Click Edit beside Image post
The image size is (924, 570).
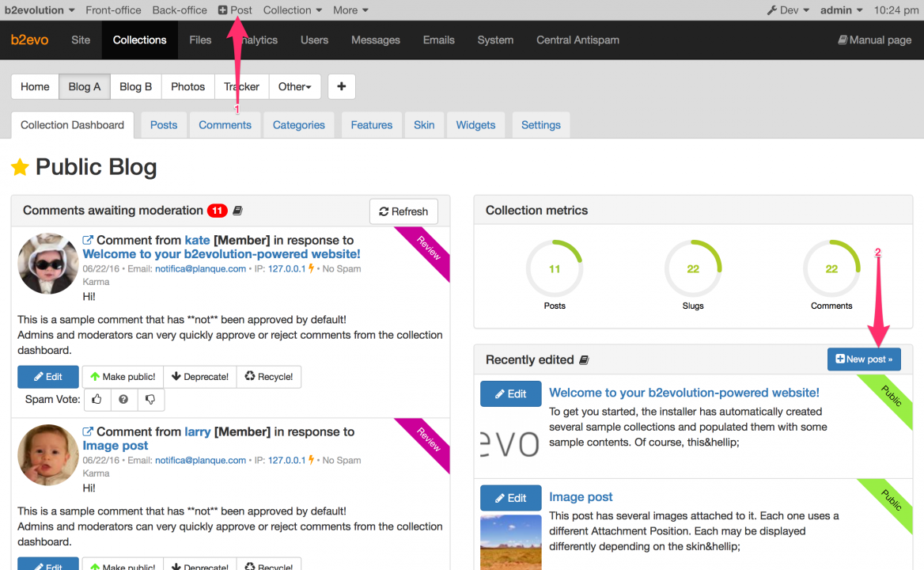tap(510, 498)
